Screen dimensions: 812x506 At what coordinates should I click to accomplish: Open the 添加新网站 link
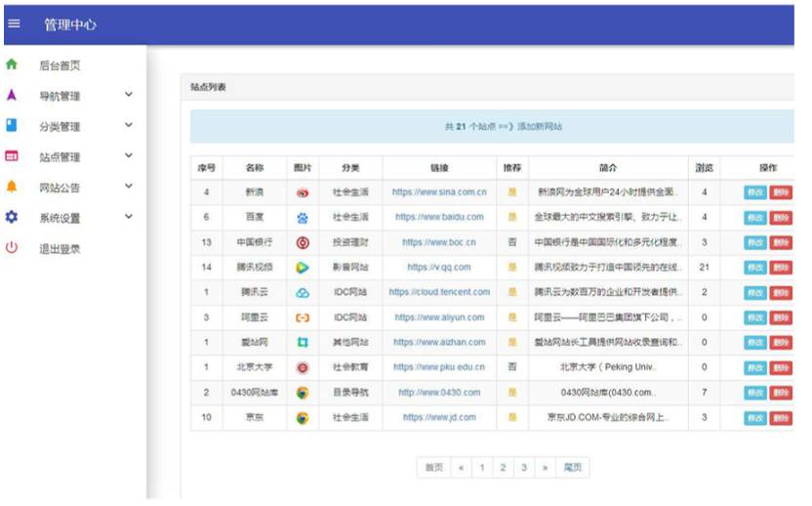pyautogui.click(x=540, y=127)
